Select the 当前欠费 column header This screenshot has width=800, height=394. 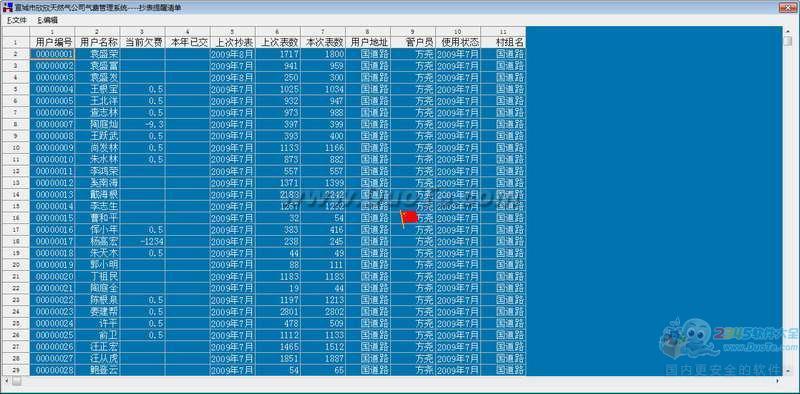coord(143,42)
